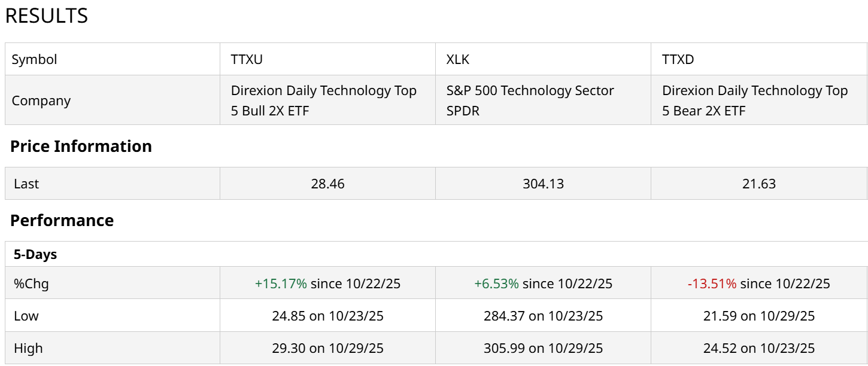The height and width of the screenshot is (366, 868).
Task: Select Direxion Daily Technology Top 5 Bull 2X ETF
Action: click(x=323, y=100)
